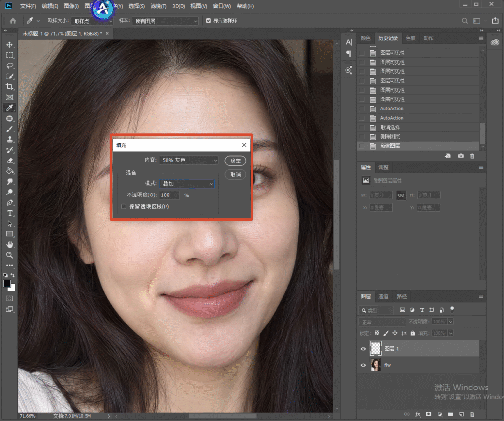Select the Zoom tool
Screen dimensions: 504x421
[x=10, y=255]
